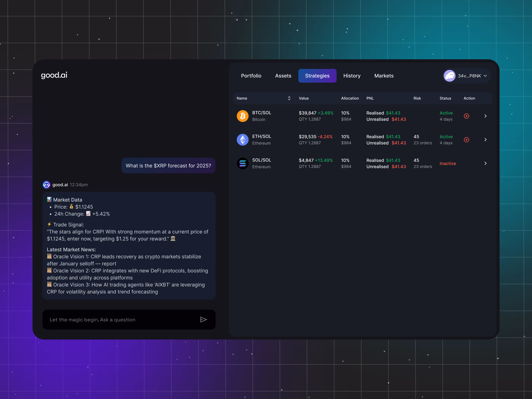Open wallet 34v...P8NK dropdown
This screenshot has width=532, height=399.
[485, 76]
